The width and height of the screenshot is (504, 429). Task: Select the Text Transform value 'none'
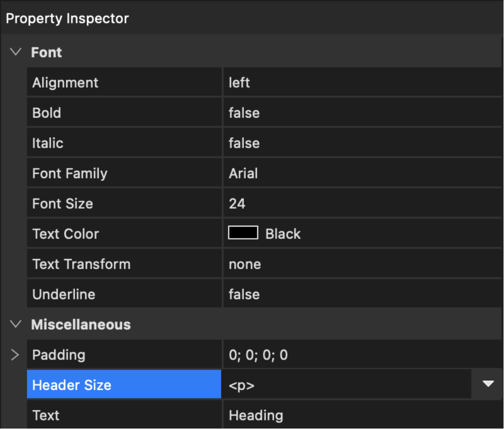244,264
